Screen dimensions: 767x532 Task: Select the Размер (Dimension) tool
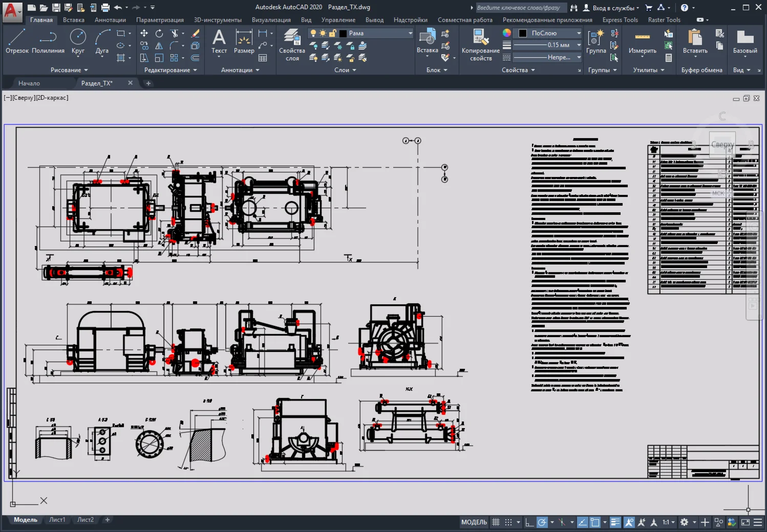[x=244, y=41]
